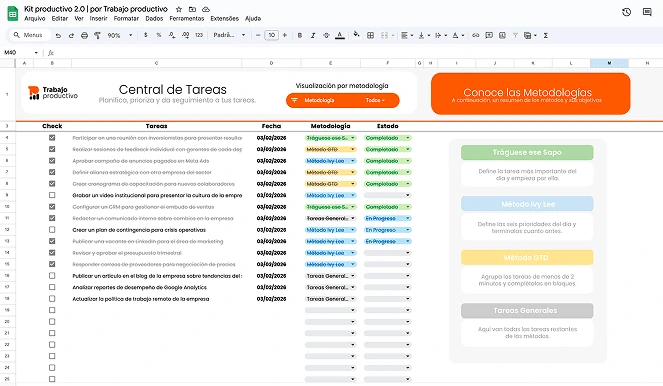Star the Kit productivo 2.0 document
The height and width of the screenshot is (386, 663).
pyautogui.click(x=179, y=9)
